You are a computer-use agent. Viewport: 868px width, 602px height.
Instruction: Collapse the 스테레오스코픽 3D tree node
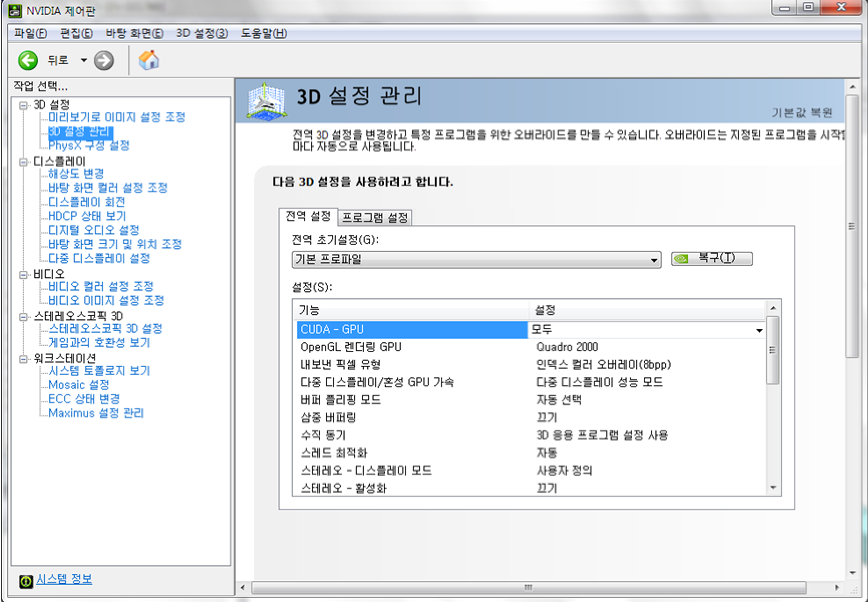23,317
